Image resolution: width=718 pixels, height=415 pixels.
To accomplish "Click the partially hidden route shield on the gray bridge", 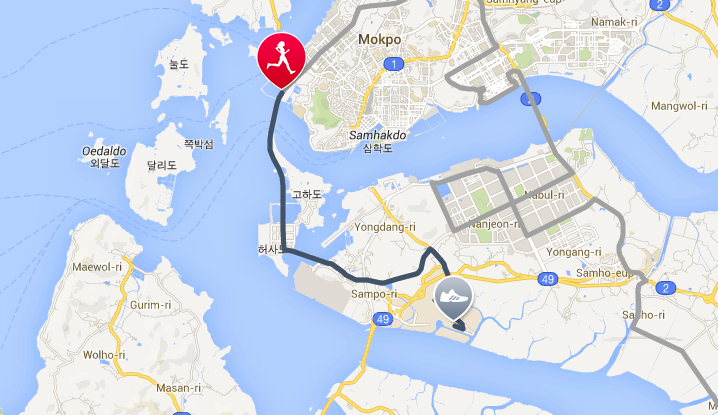I will (531, 98).
